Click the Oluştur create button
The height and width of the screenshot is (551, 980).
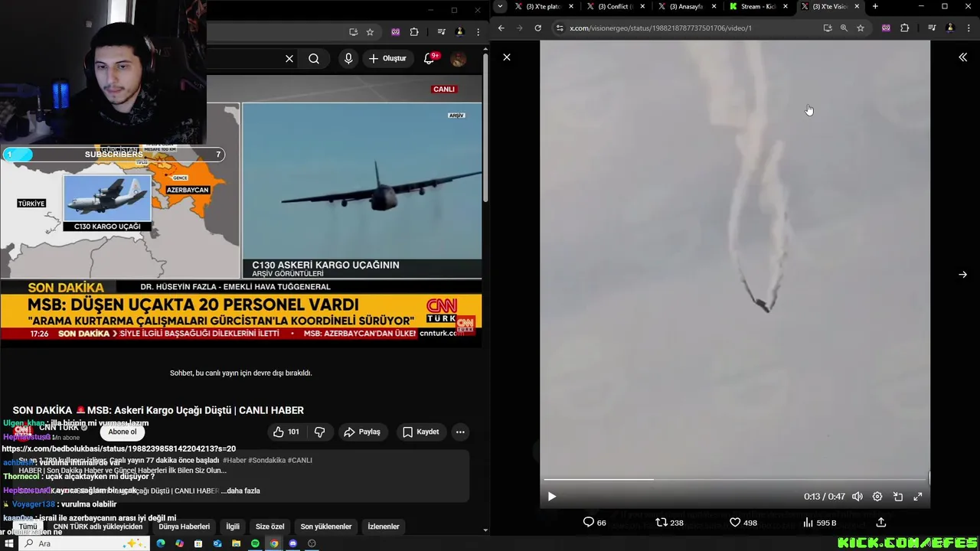387,58
